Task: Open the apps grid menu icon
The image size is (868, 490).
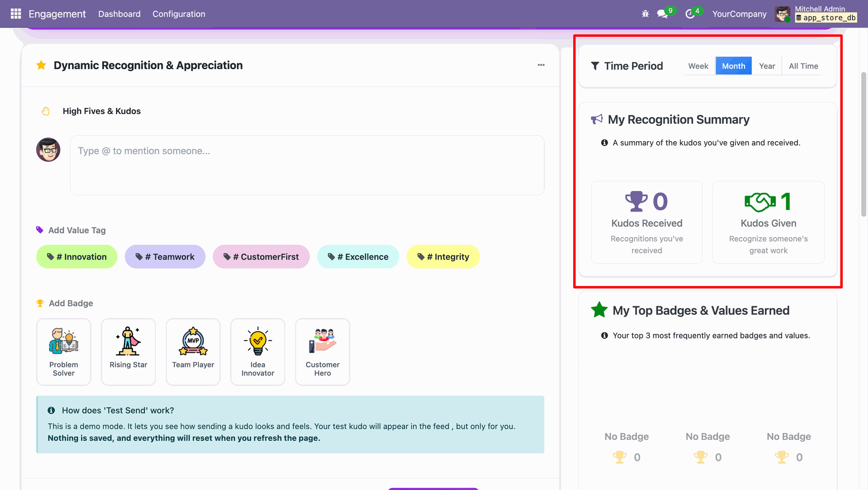Action: point(16,14)
